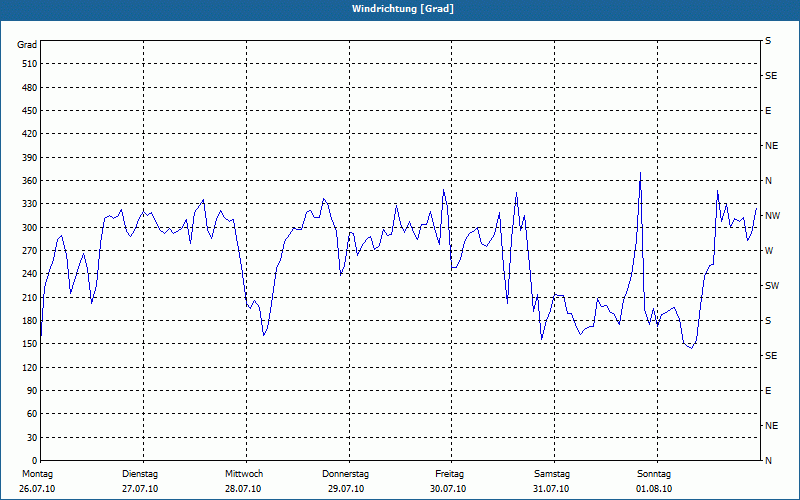
Task: Select the 120 left-axis value
Action: pyautogui.click(x=29, y=367)
